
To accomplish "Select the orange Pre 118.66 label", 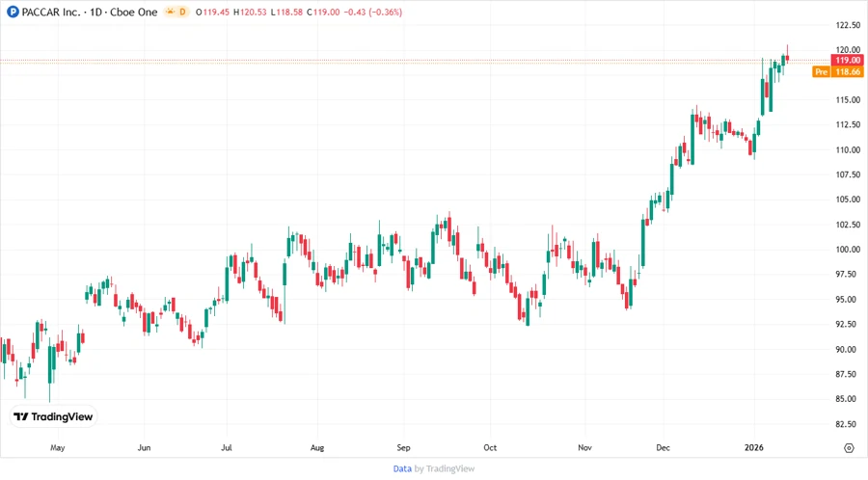I will tap(838, 72).
